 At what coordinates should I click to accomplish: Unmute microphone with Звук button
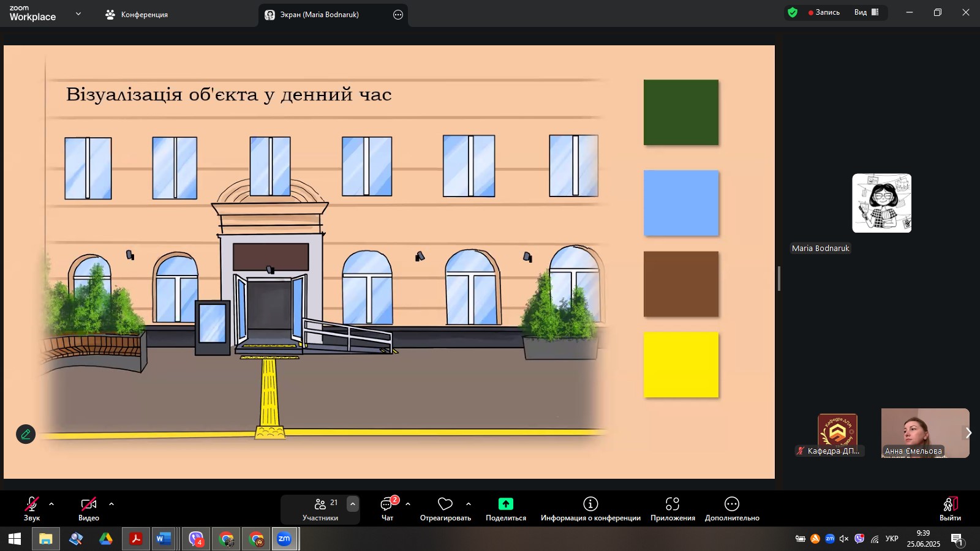pyautogui.click(x=32, y=509)
